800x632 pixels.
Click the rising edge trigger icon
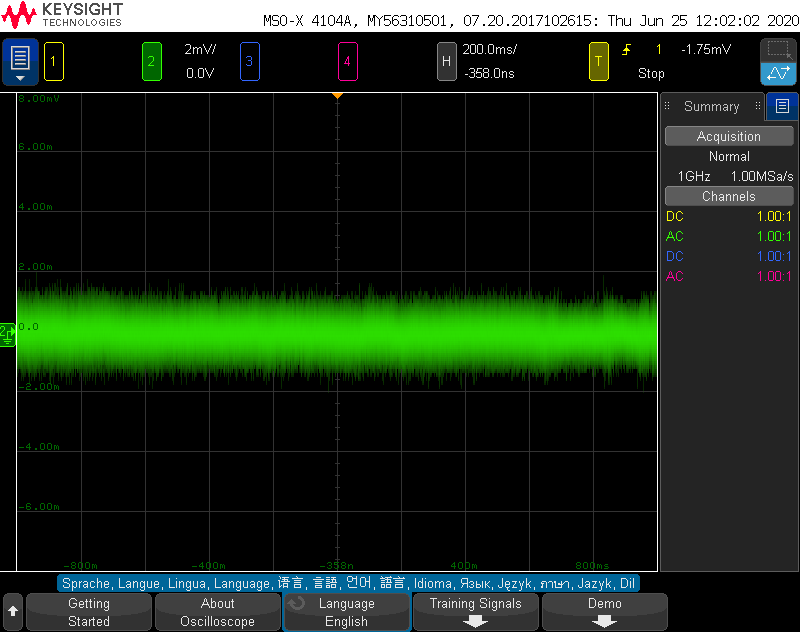point(627,49)
